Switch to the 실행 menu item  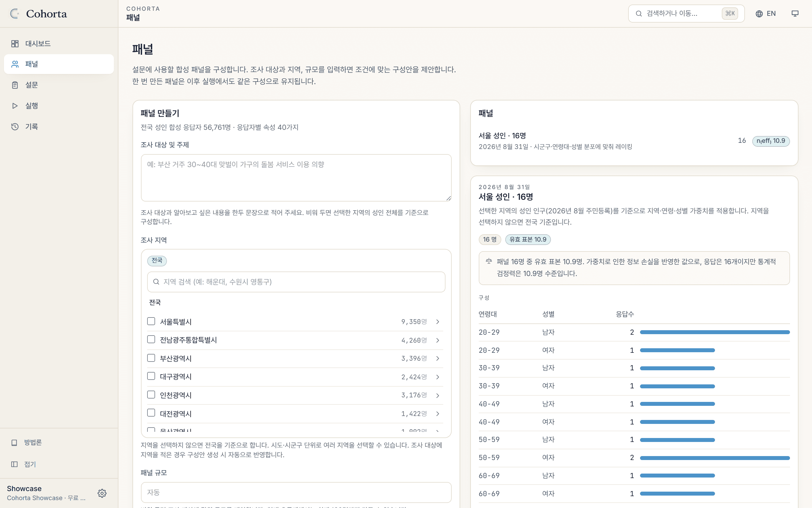(59, 106)
